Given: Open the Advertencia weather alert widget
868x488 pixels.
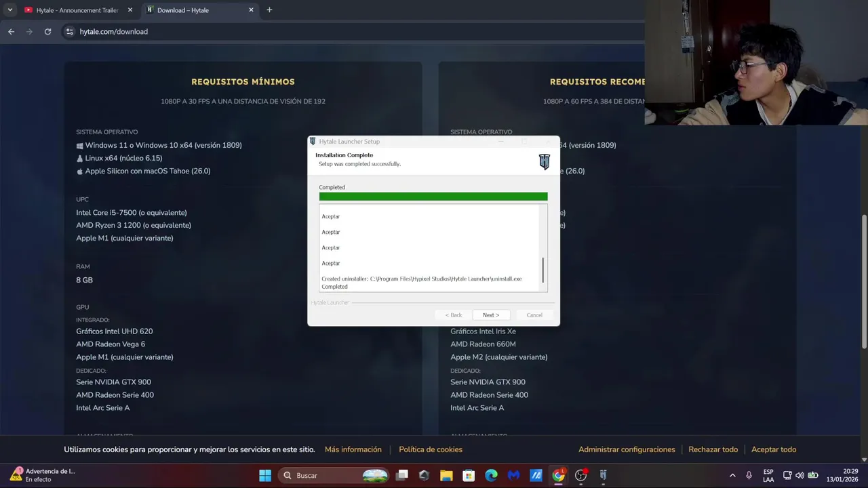Looking at the screenshot, I should click(x=43, y=475).
